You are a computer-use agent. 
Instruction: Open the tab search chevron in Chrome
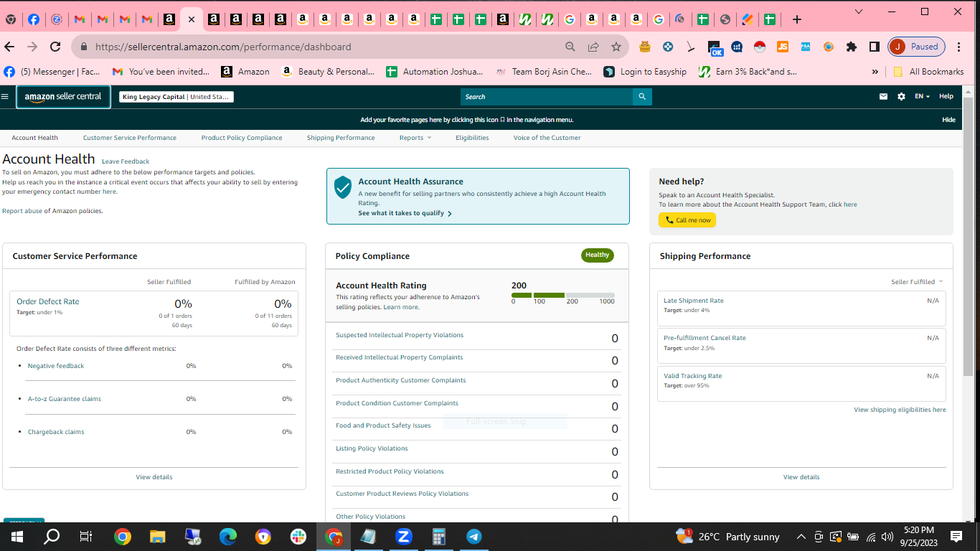point(859,11)
